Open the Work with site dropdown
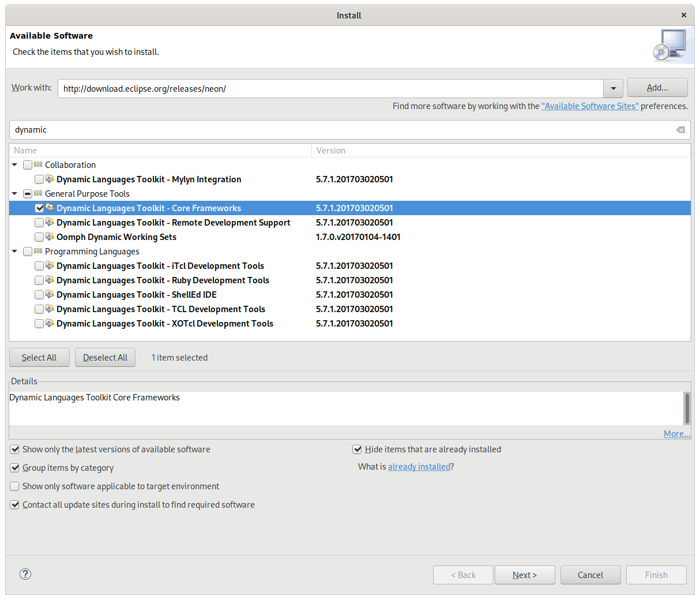This screenshot has height=600, width=700. tap(612, 88)
